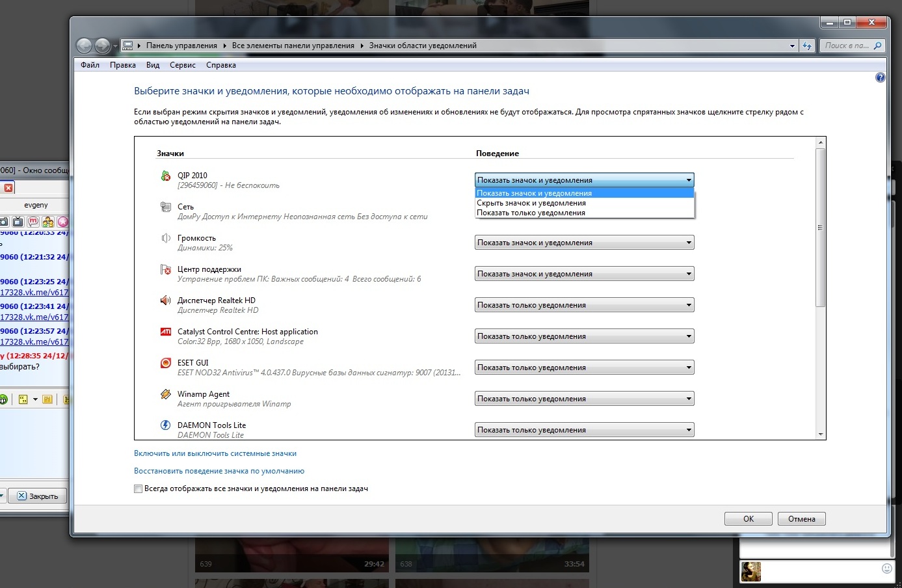Image resolution: width=902 pixels, height=588 pixels.
Task: Click the ESET GUI icon
Action: pos(166,363)
